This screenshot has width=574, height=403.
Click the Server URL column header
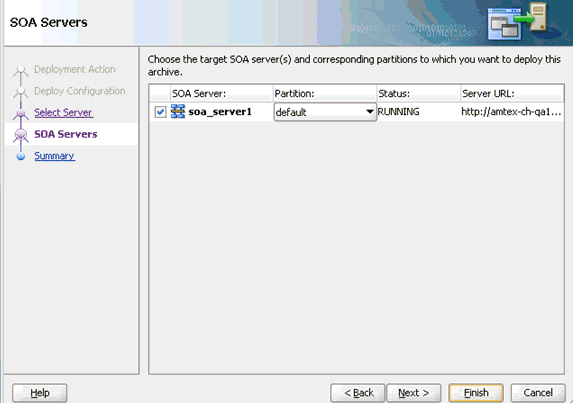click(512, 94)
